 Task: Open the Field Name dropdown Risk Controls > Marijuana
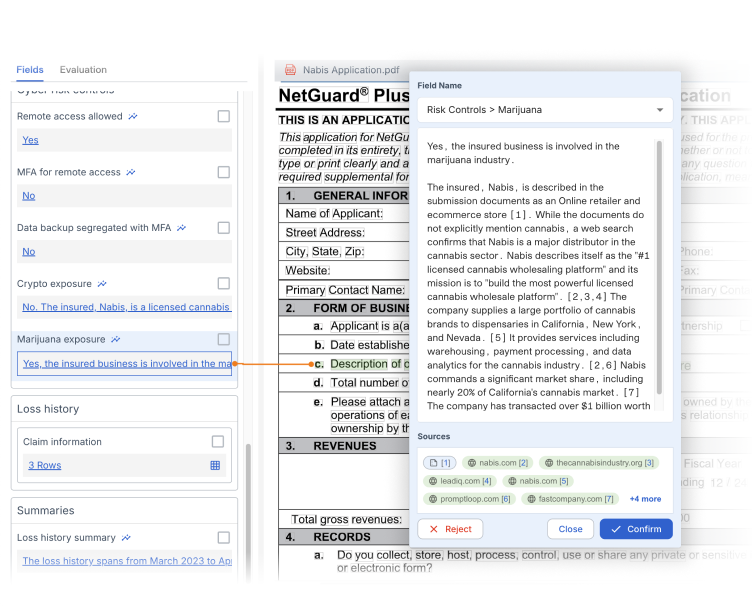tap(545, 110)
